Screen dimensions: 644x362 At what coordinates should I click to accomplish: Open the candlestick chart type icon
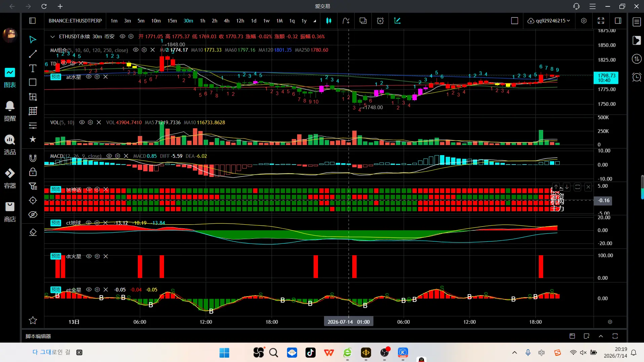[x=329, y=21]
